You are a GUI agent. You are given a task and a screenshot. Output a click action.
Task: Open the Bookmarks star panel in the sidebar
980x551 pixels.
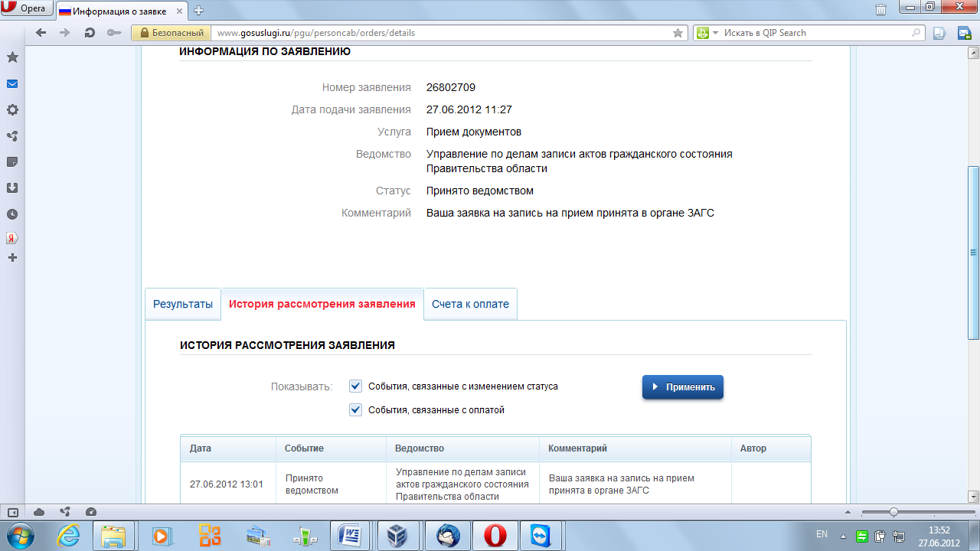(x=12, y=57)
